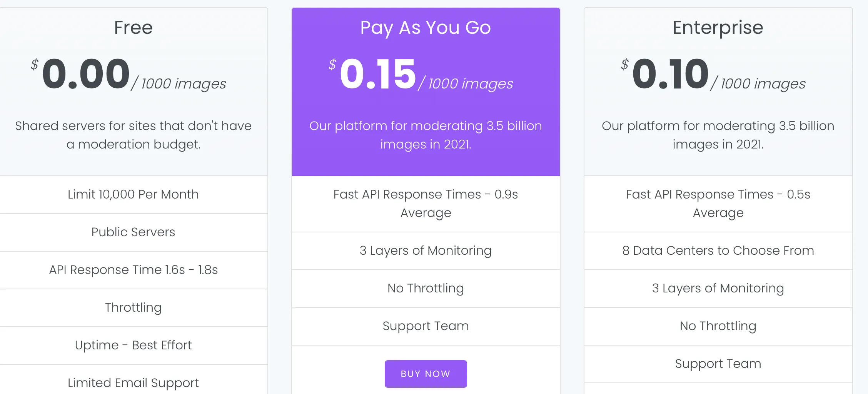
Task: Click the Free plan's shared servers description
Action: (133, 135)
